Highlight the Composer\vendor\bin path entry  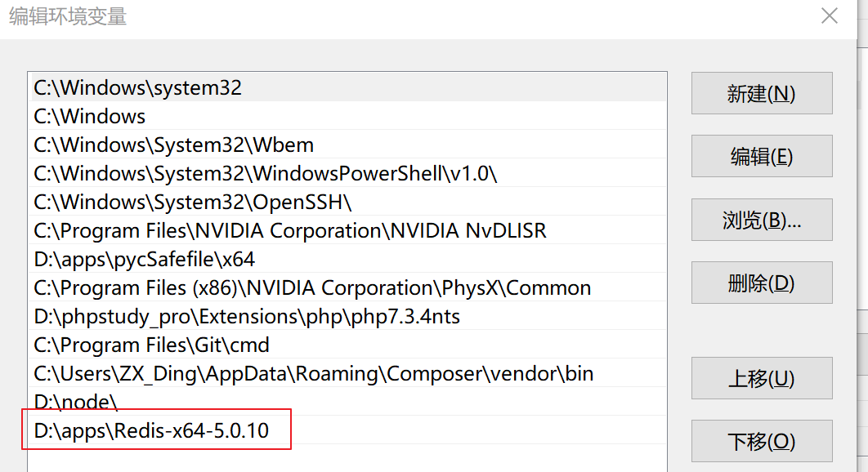pos(313,374)
